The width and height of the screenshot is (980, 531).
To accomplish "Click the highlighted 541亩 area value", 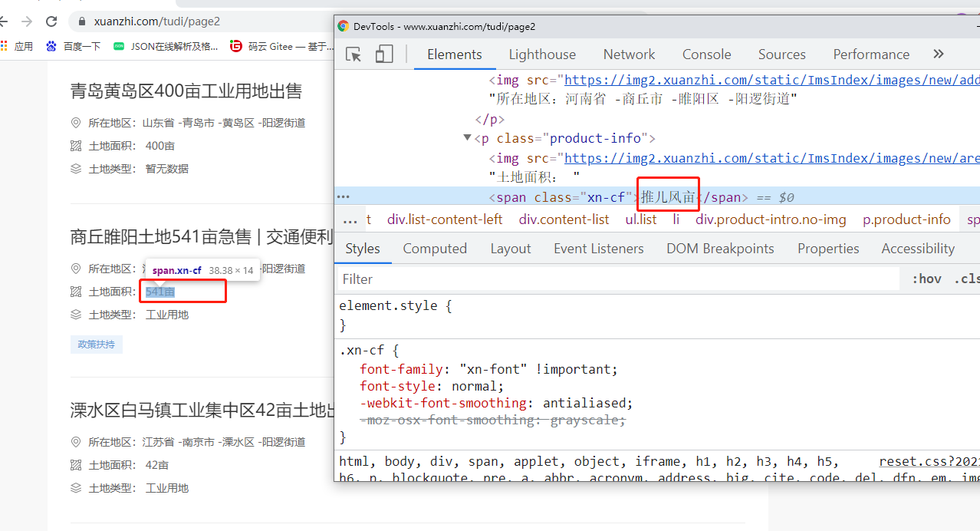I will pos(160,292).
